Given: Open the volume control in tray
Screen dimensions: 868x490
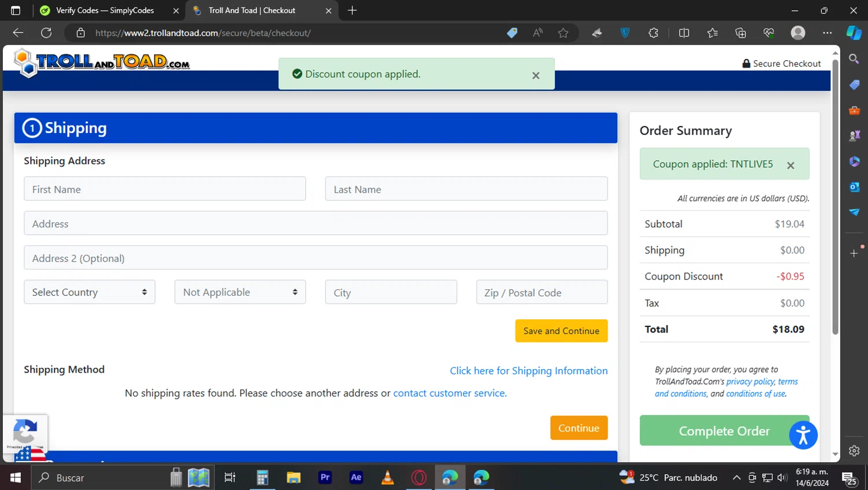Looking at the screenshot, I should click(x=782, y=478).
